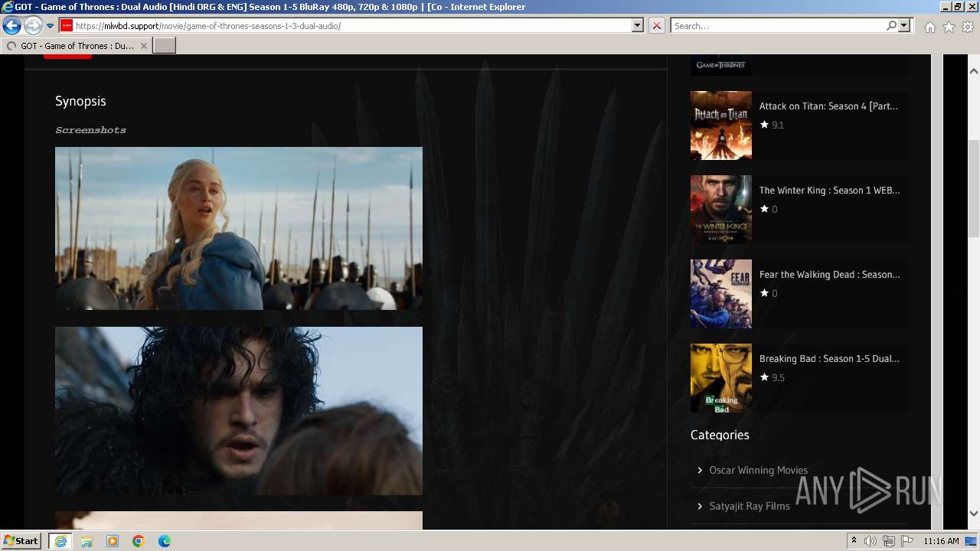The width and height of the screenshot is (980, 551).
Task: Click the network tray icon
Action: [x=889, y=541]
